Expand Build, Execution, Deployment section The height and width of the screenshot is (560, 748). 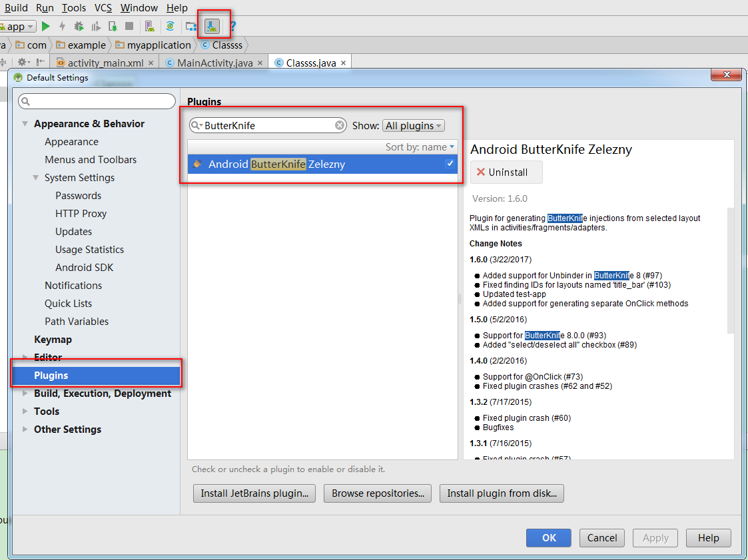click(x=25, y=394)
